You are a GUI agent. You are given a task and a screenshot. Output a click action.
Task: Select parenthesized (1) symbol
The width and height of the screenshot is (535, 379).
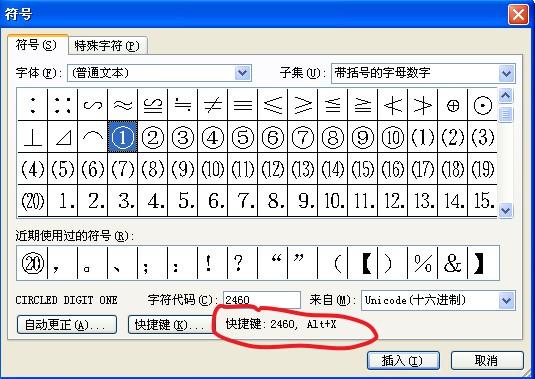[423, 137]
